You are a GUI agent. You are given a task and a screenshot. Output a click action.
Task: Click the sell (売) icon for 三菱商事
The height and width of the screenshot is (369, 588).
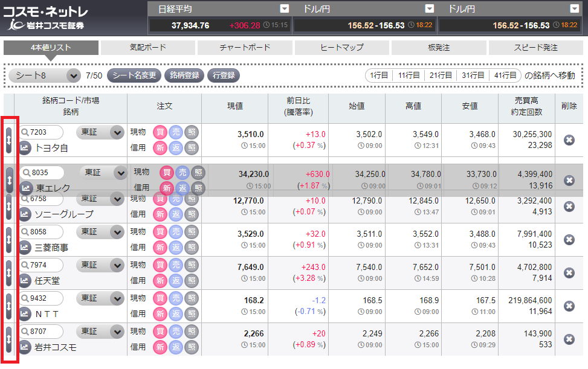tap(176, 232)
